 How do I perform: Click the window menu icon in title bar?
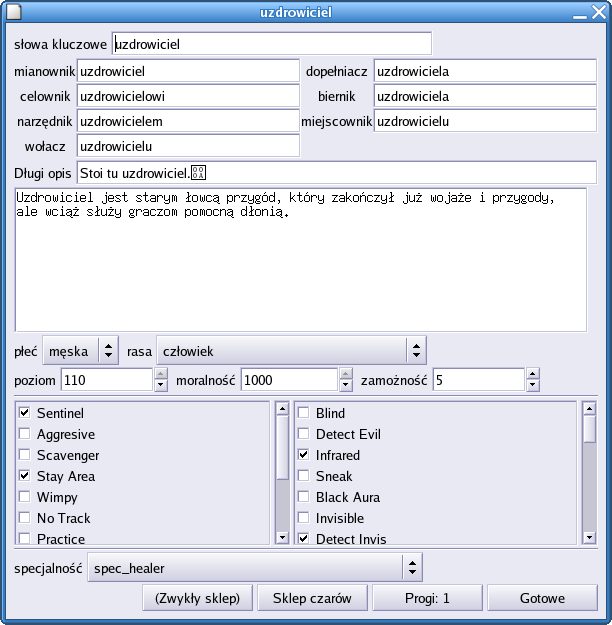point(14,12)
